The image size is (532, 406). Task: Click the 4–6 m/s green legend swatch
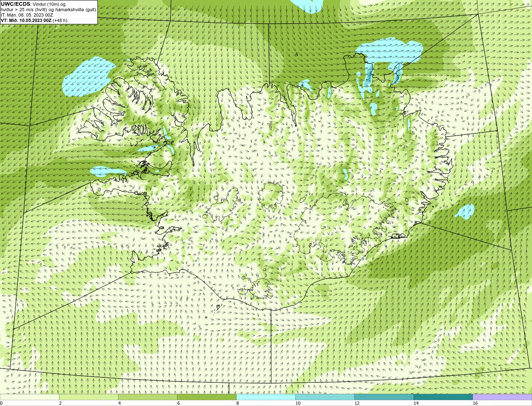pyautogui.click(x=148, y=397)
